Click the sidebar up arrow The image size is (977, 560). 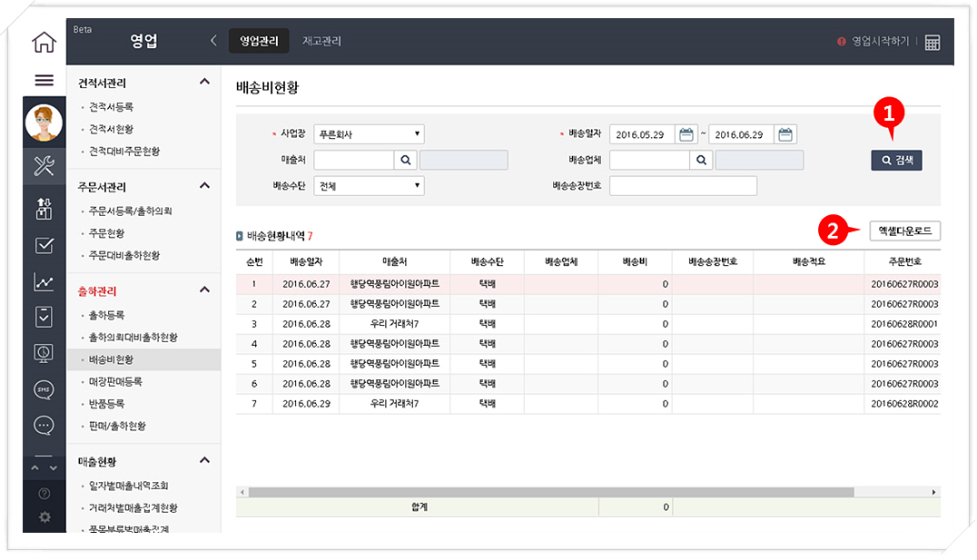[35, 467]
